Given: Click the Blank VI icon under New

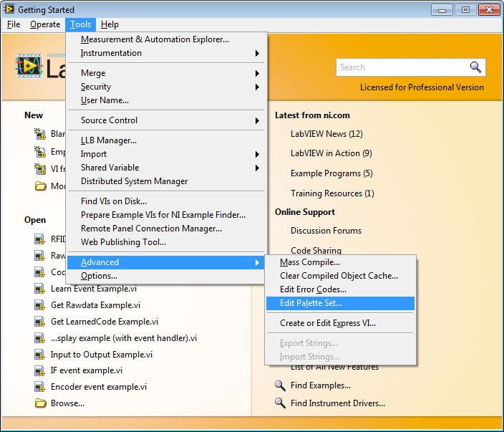Looking at the screenshot, I should (40, 134).
